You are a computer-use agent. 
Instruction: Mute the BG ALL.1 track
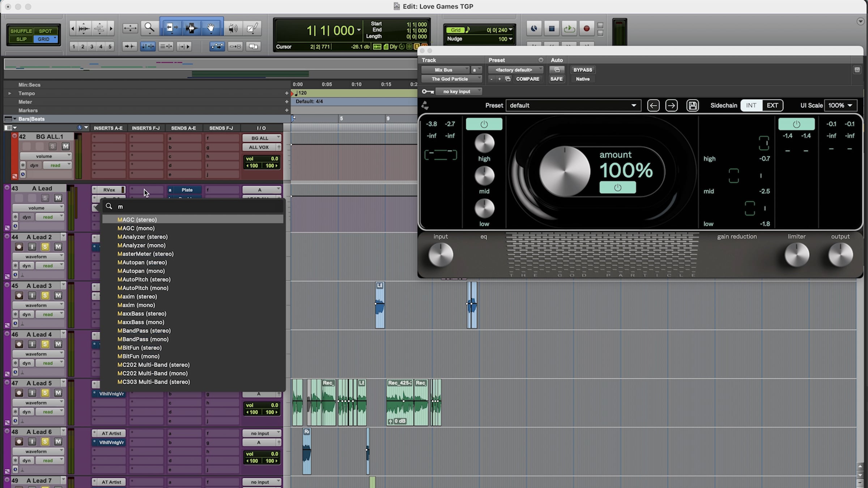65,146
